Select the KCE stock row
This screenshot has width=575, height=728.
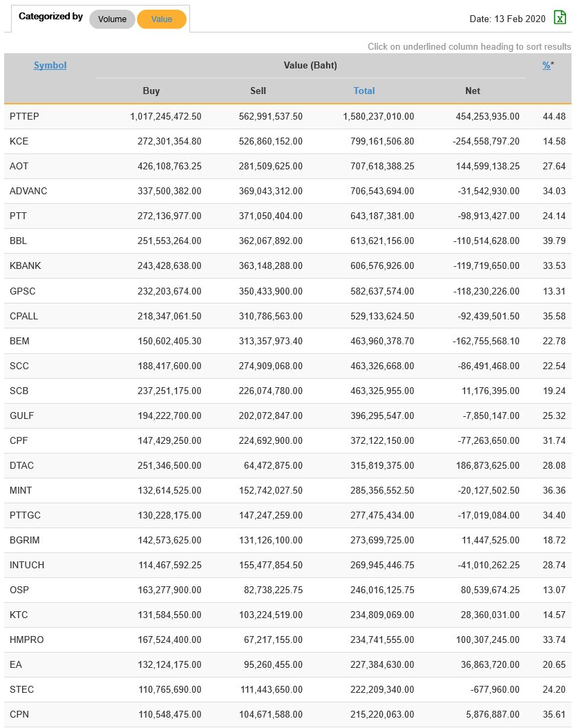pos(19,141)
